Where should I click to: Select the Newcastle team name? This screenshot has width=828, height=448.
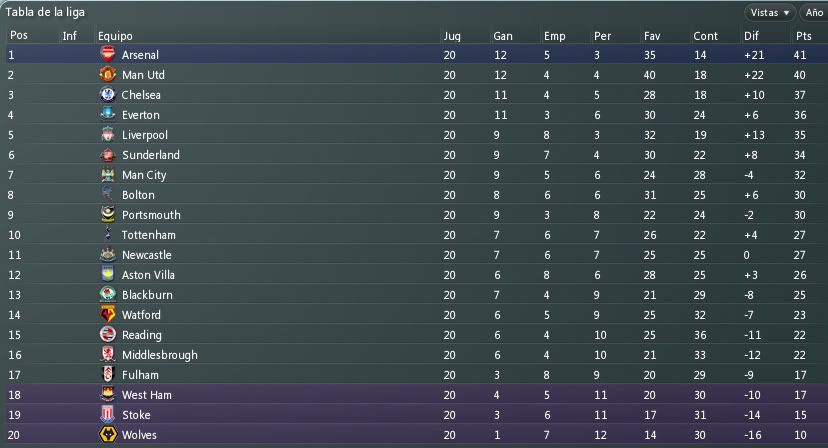[x=149, y=255]
